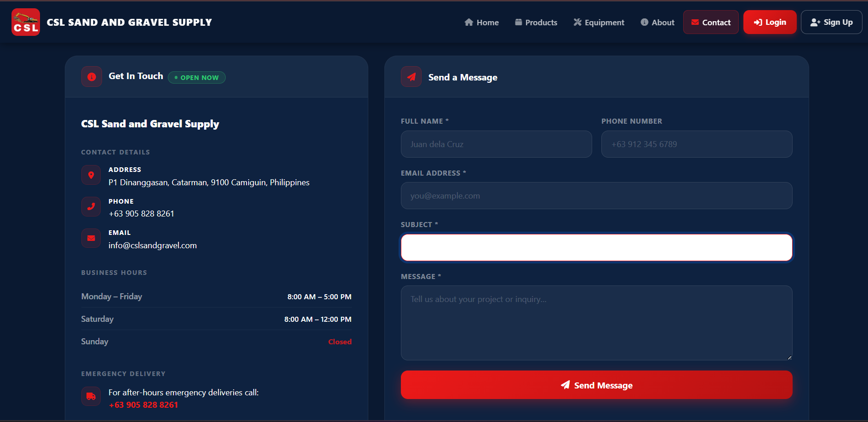The width and height of the screenshot is (868, 422).
Task: Click the envelope icon beside the email address
Action: coord(91,238)
